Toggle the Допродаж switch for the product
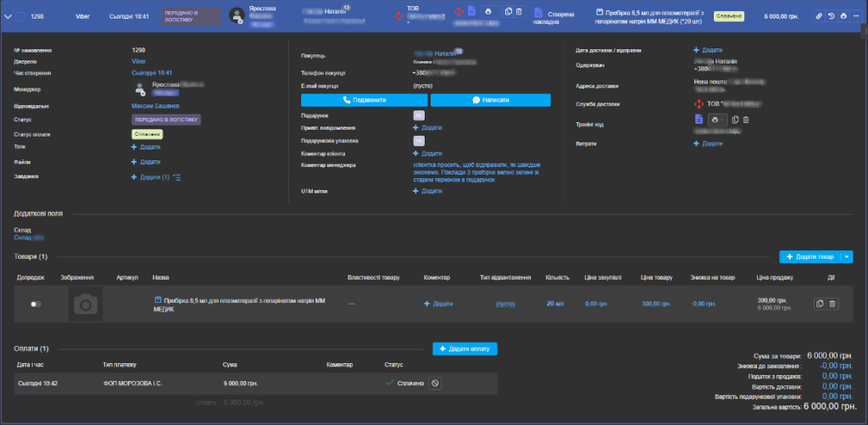Screen dimensions: 868x425 (36, 304)
